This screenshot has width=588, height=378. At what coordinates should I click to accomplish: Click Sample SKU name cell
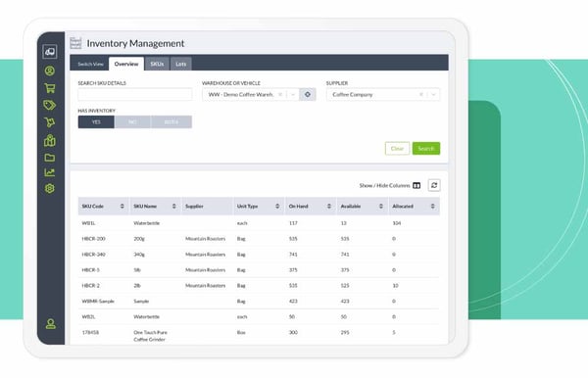pos(141,302)
